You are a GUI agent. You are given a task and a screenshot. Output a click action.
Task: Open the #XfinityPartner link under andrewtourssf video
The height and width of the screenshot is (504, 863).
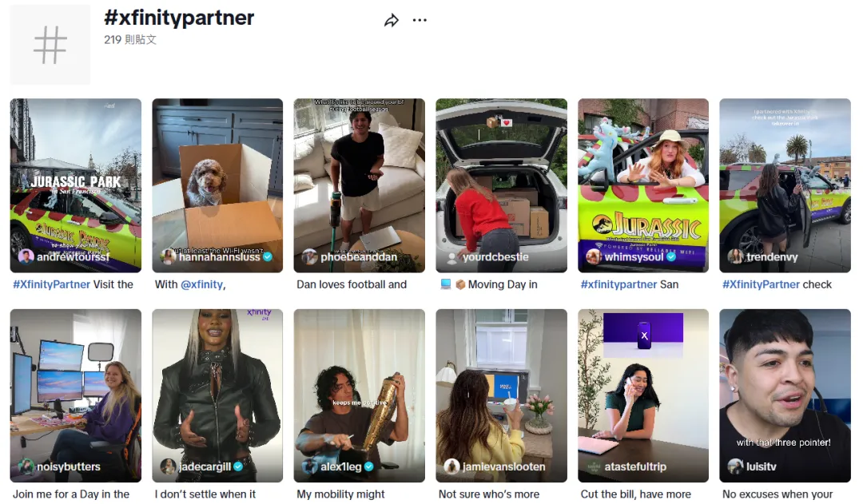(51, 284)
